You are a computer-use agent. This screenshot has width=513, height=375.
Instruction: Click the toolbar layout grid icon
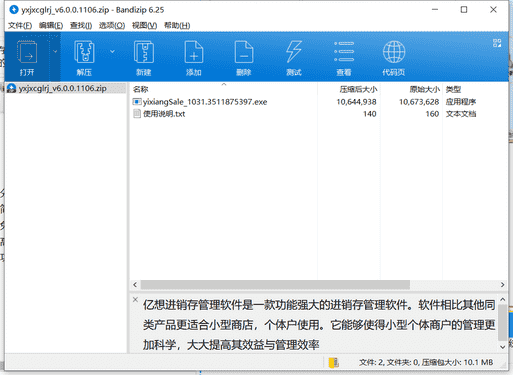[x=497, y=43]
